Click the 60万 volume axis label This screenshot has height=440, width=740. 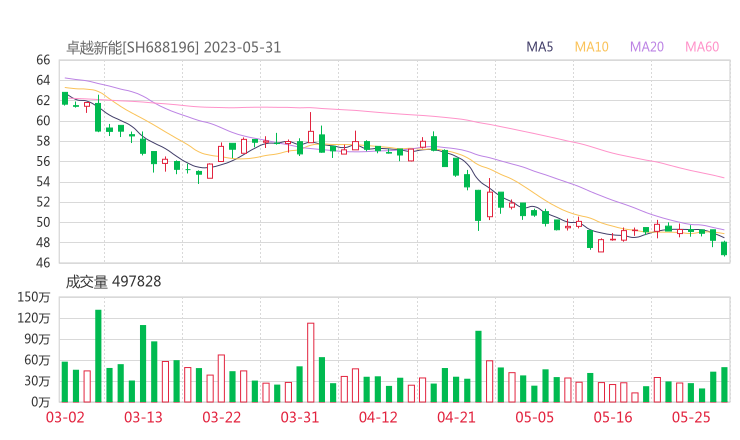[x=37, y=360]
